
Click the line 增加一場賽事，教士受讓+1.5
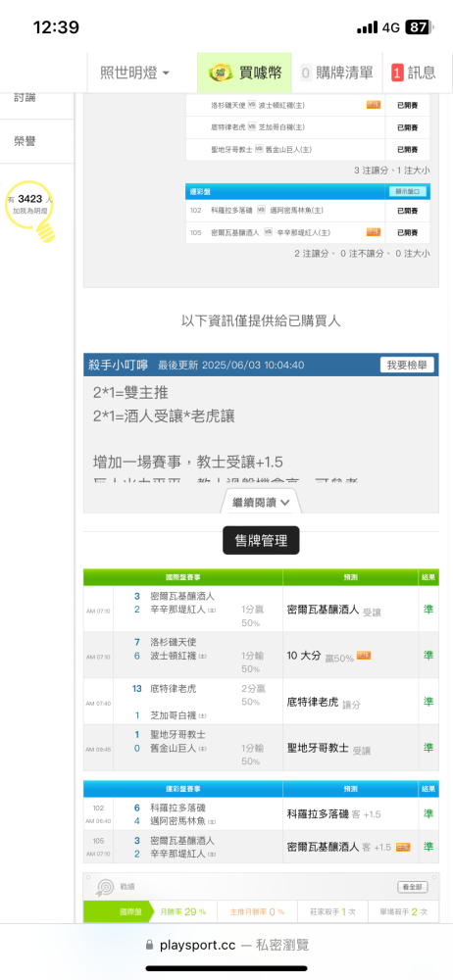coord(187,463)
